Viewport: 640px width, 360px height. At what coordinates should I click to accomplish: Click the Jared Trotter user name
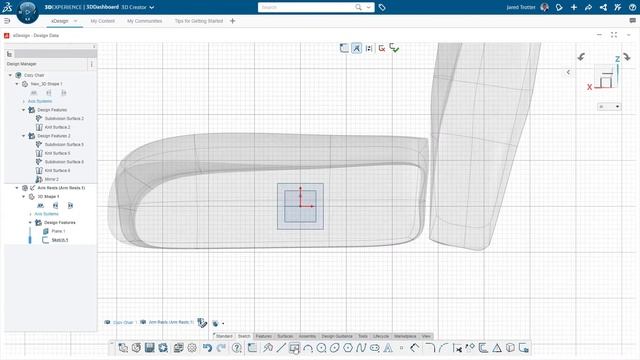point(521,7)
